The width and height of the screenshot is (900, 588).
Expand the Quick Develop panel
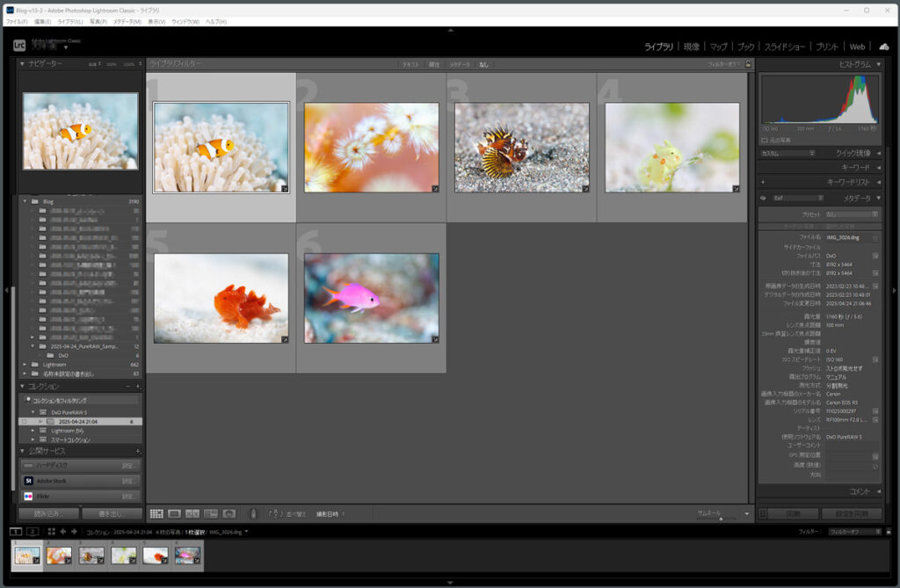pyautogui.click(x=879, y=153)
